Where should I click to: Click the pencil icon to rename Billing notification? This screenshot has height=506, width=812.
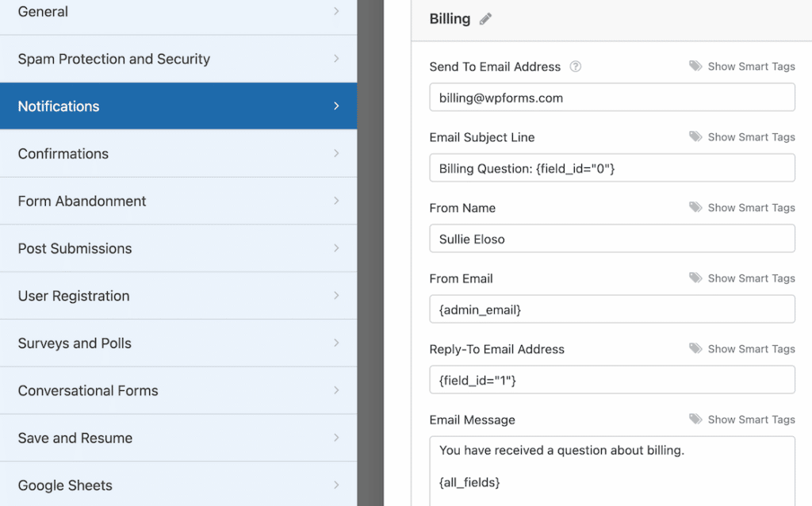click(485, 18)
